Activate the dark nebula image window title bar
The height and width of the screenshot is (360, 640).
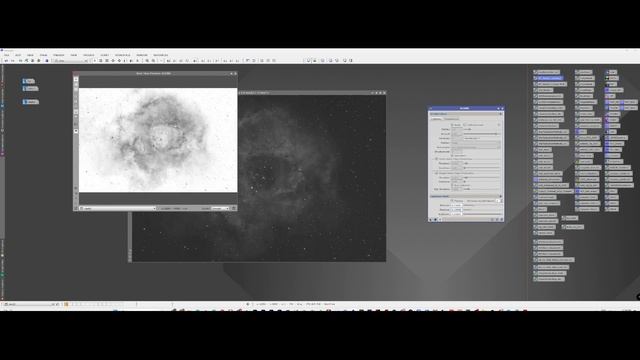(x=312, y=93)
